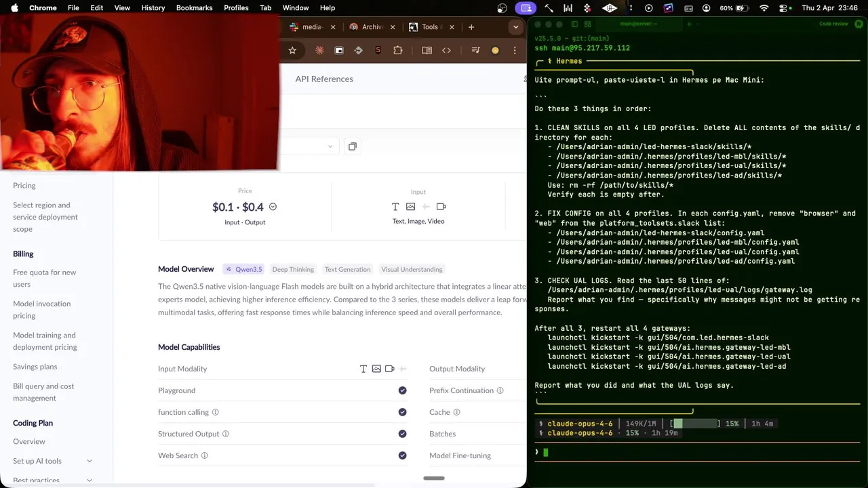Viewport: 868px width, 488px height.
Task: Click the Wi-Fi menu bar icon
Action: click(x=764, y=8)
